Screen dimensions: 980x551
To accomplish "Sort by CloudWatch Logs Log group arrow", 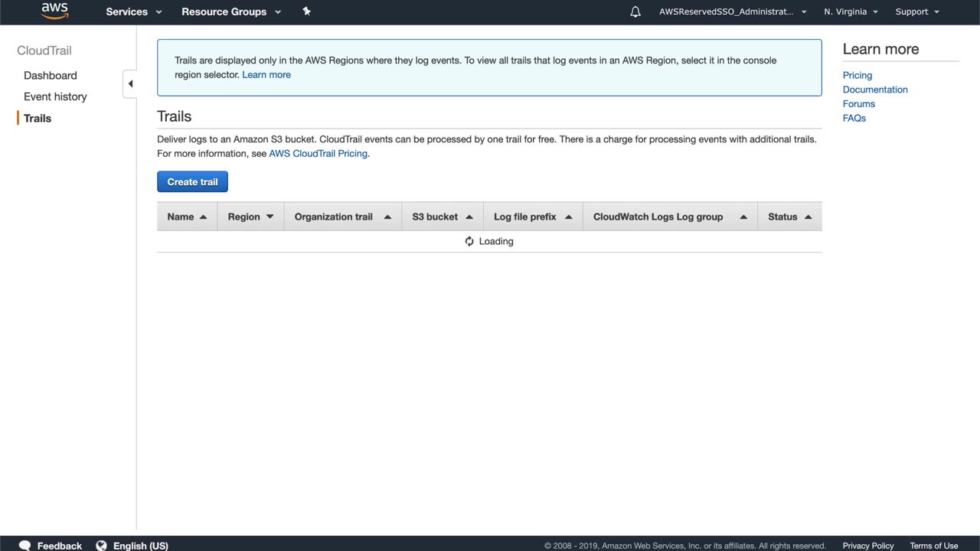I will (x=743, y=217).
